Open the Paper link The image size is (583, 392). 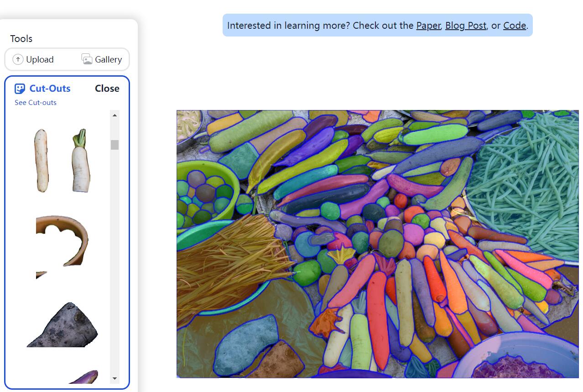click(x=428, y=26)
